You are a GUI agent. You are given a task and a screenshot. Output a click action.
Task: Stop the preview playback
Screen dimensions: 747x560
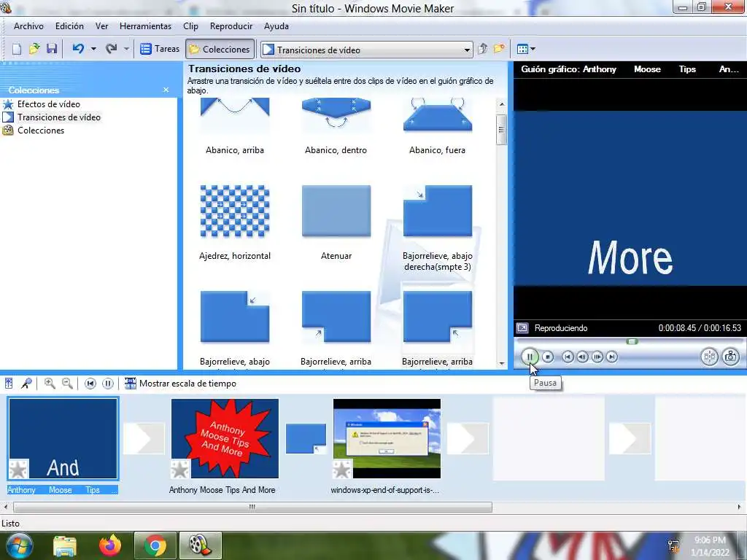coord(548,357)
